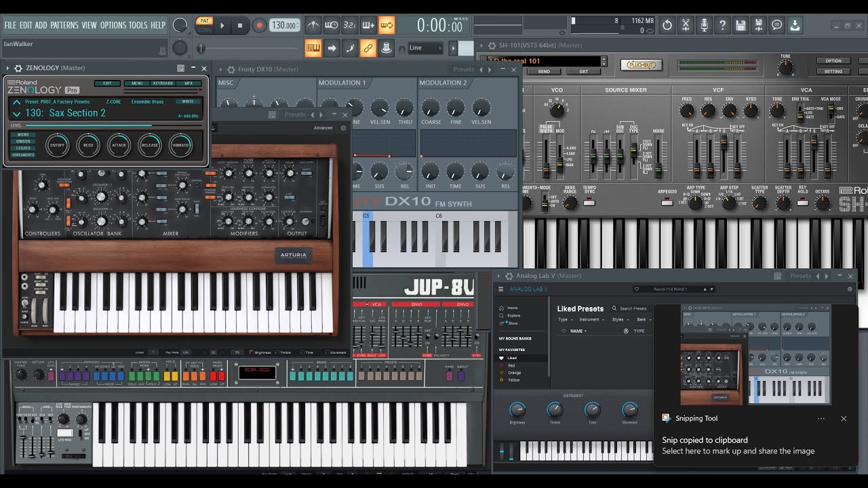
Task: Click the MFX button in ZENOLOGY
Action: click(189, 83)
